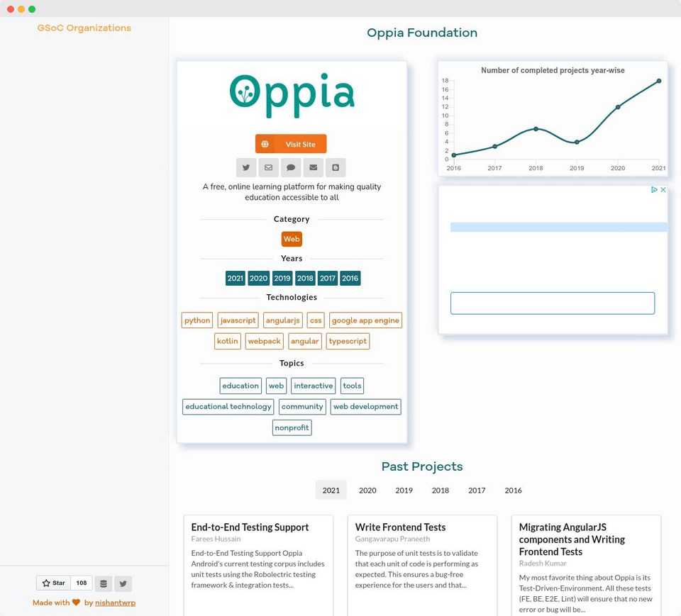
Task: Open the nishantwrp author link
Action: [115, 603]
